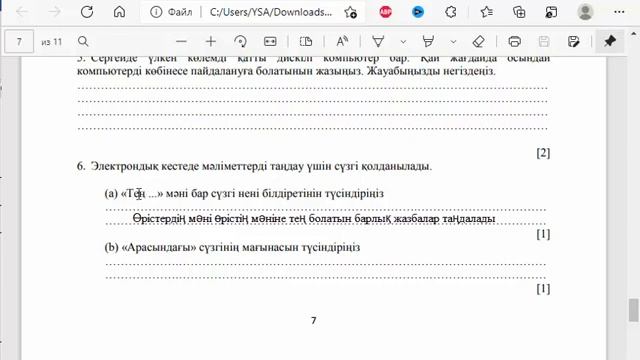Click the page number field showing 7
Image resolution: width=640 pixels, height=360 pixels.
coord(19,42)
